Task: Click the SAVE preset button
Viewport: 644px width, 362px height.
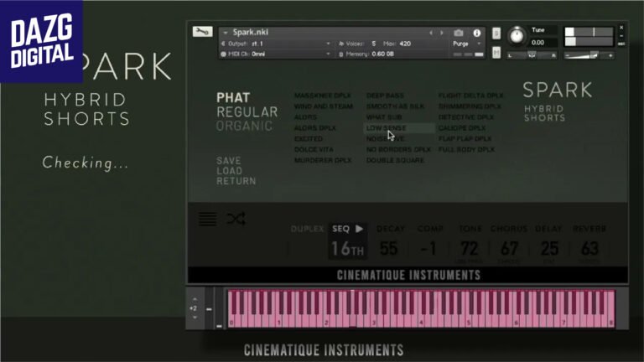Action: pyautogui.click(x=228, y=161)
